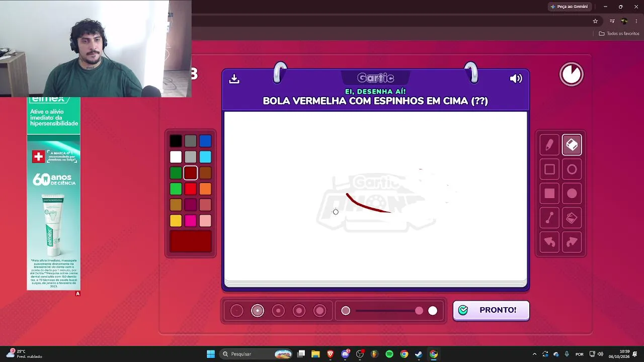
Task: Select the dark blue color swatch
Action: [205, 141]
